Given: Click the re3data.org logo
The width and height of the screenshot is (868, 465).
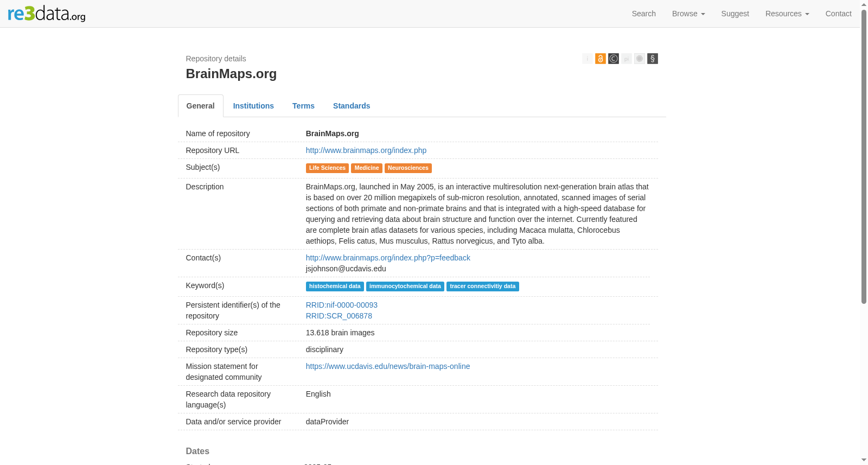Looking at the screenshot, I should [47, 14].
